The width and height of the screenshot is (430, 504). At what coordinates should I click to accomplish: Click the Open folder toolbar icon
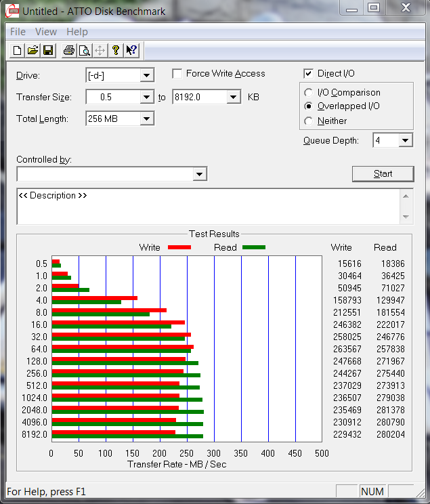point(33,50)
